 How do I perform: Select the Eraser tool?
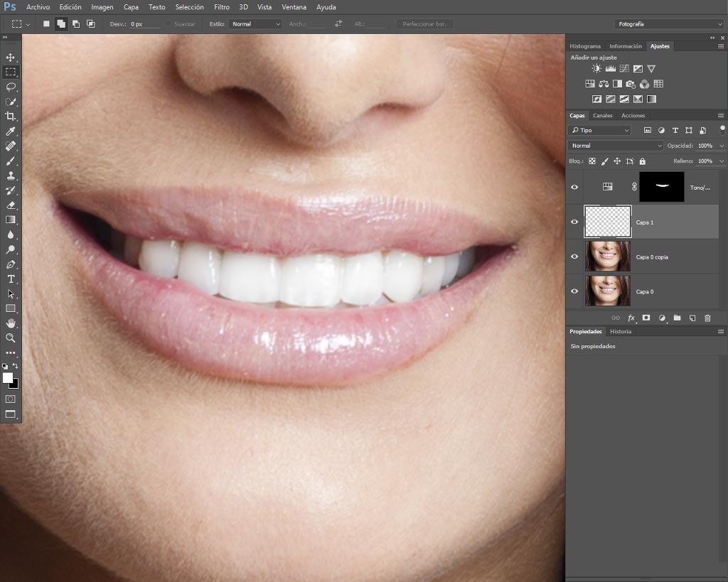click(10, 205)
